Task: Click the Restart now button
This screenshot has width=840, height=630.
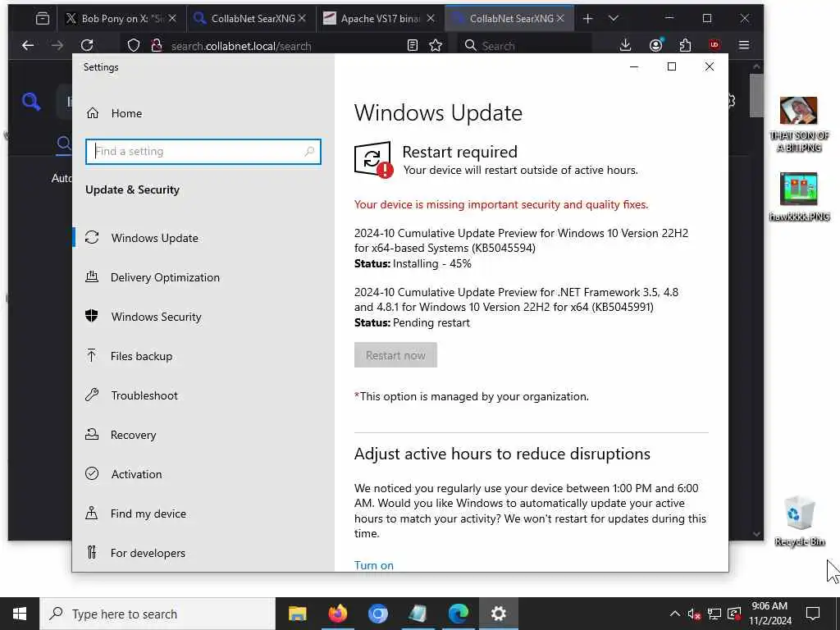Action: pyautogui.click(x=395, y=355)
